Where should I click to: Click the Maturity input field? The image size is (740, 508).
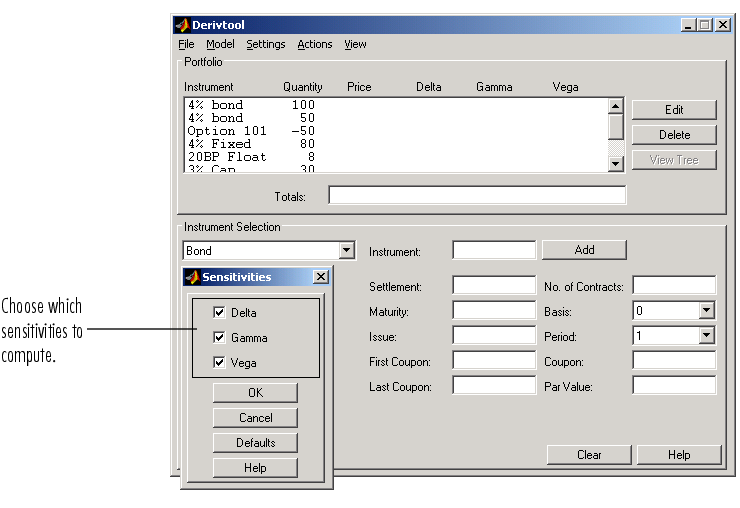pos(494,310)
